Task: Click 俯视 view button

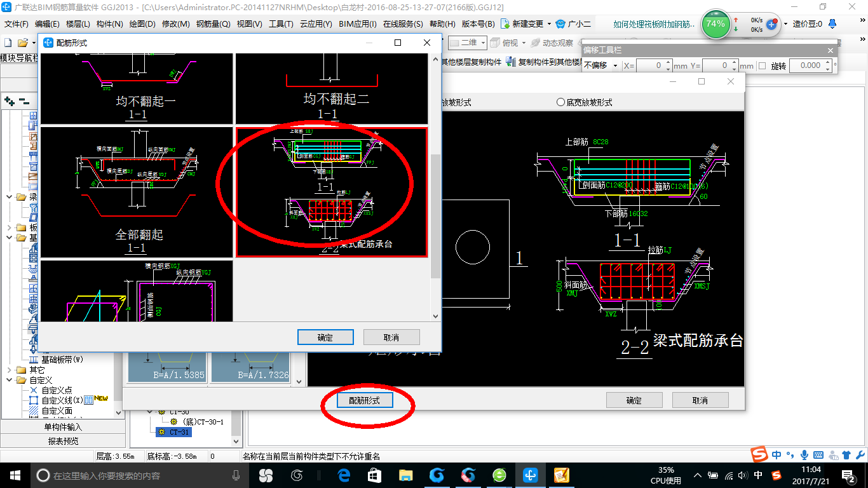Action: tap(505, 43)
